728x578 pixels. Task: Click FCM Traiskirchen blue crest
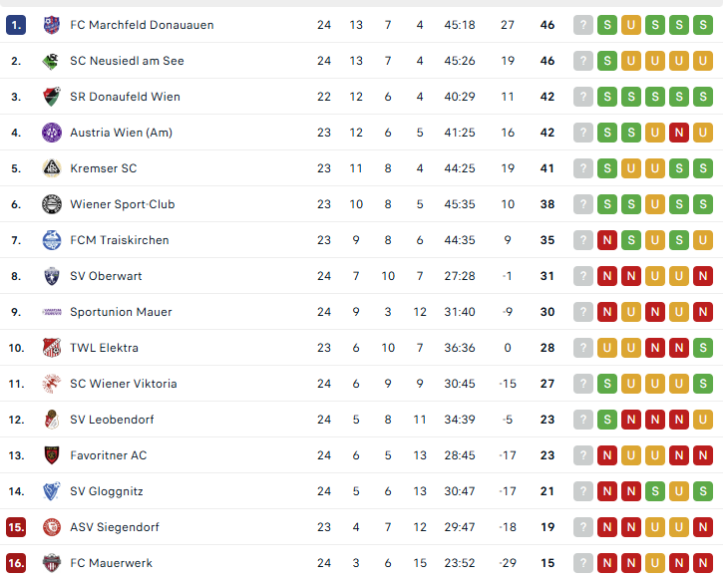pyautogui.click(x=52, y=240)
